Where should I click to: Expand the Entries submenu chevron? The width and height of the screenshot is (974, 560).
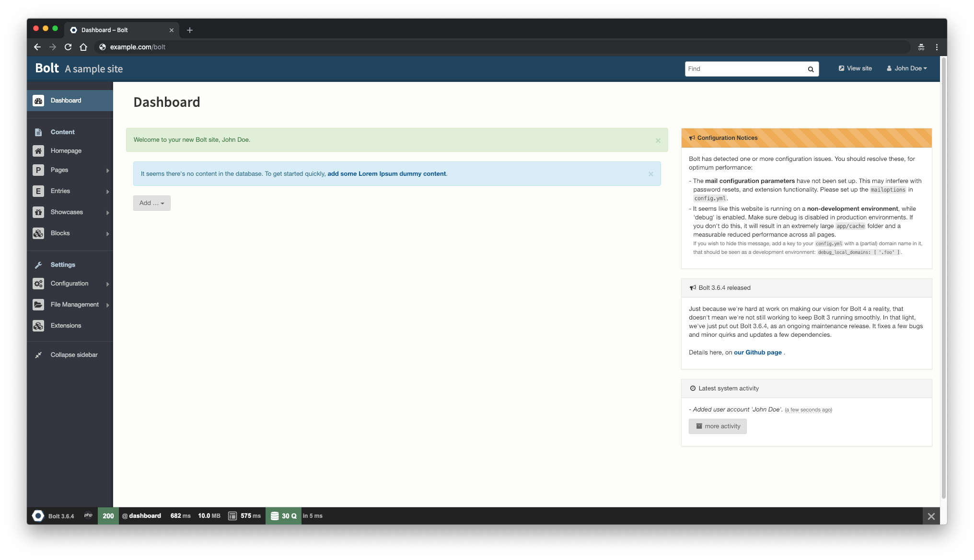[107, 191]
